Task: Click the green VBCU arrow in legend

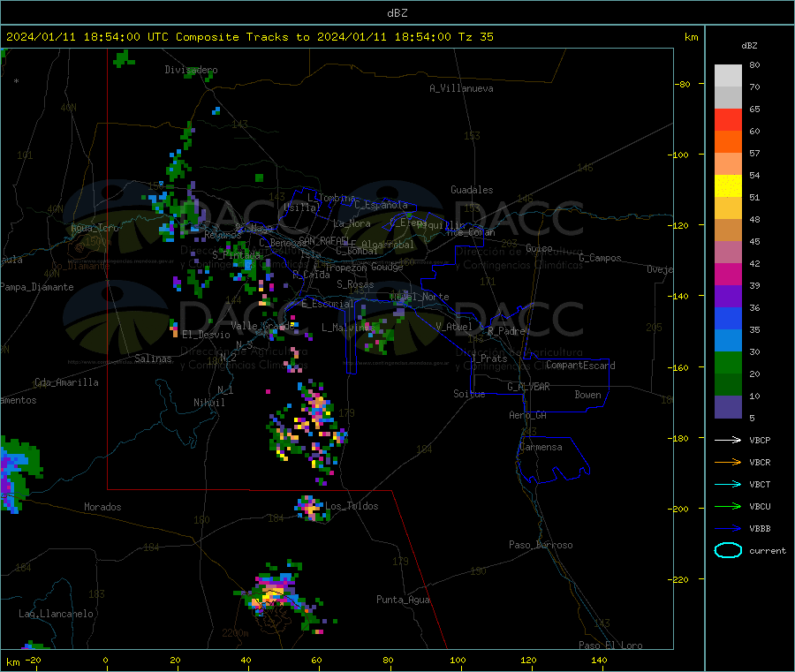Action: tap(728, 506)
